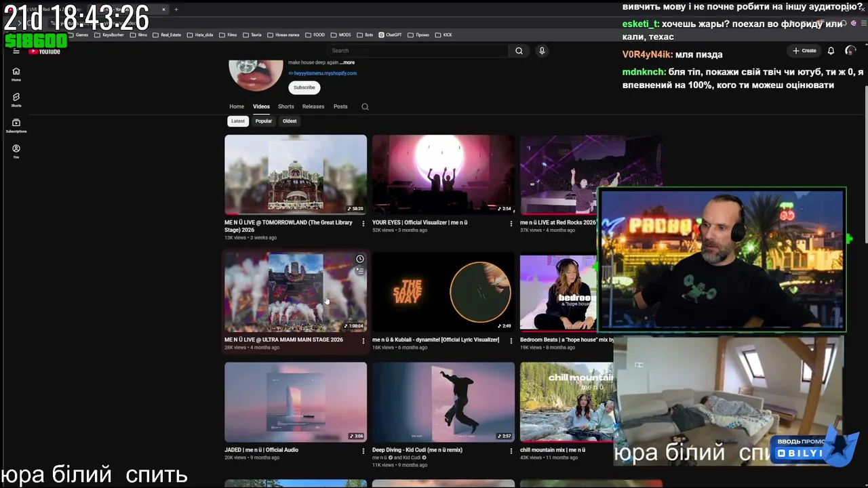Open the Games bookmarks folder
The image size is (868, 488).
[78, 35]
